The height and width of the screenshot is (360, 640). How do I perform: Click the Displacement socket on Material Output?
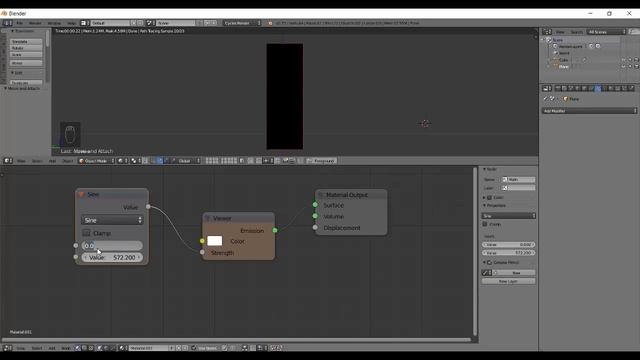tap(315, 227)
